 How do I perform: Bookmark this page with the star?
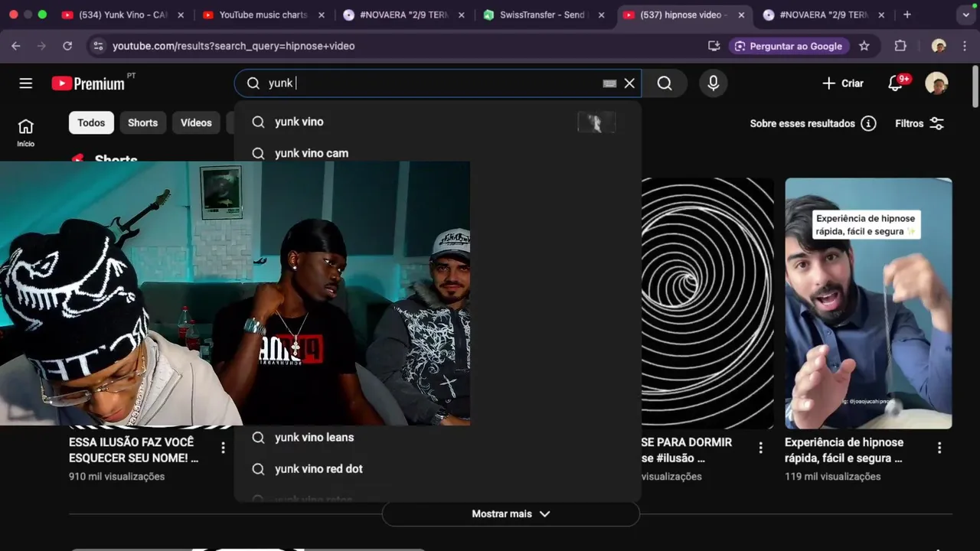[864, 46]
